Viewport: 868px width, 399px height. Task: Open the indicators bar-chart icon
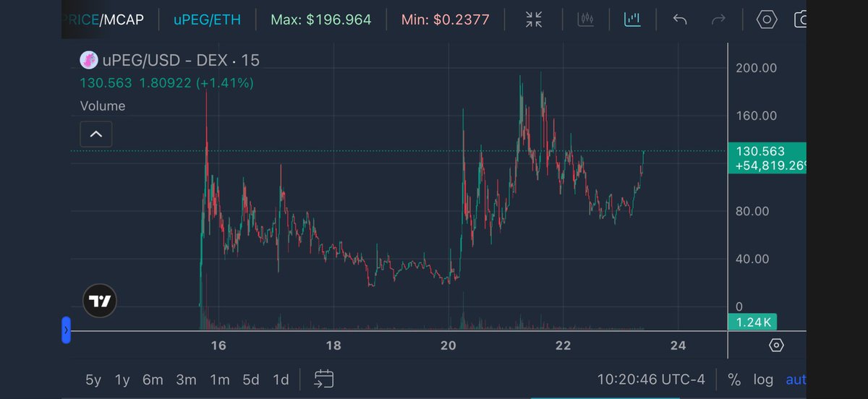click(633, 20)
